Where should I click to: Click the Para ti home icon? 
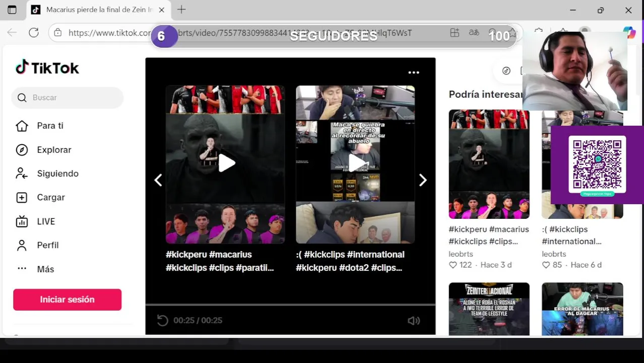(x=22, y=126)
